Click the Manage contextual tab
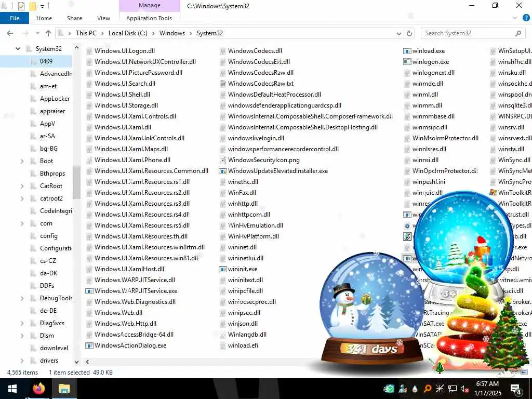Viewport: 532px width, 399px height. tap(149, 5)
